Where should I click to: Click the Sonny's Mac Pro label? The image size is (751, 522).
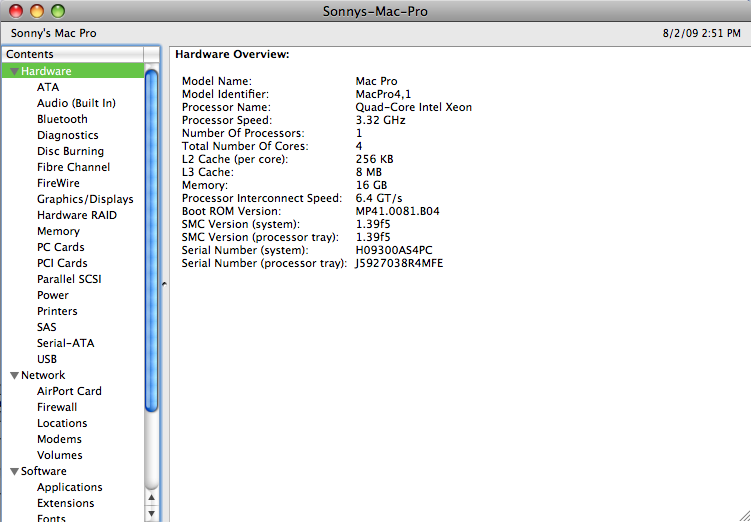(54, 34)
